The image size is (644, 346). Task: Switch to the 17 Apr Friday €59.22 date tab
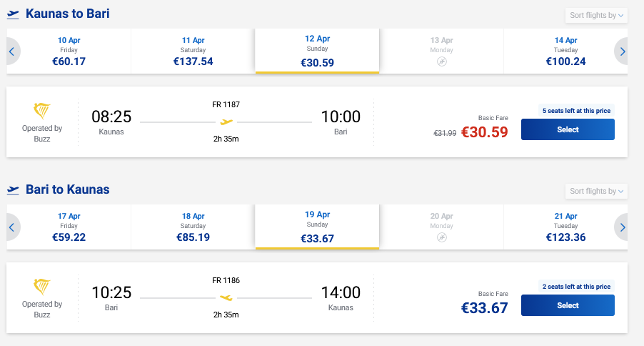[x=69, y=227]
